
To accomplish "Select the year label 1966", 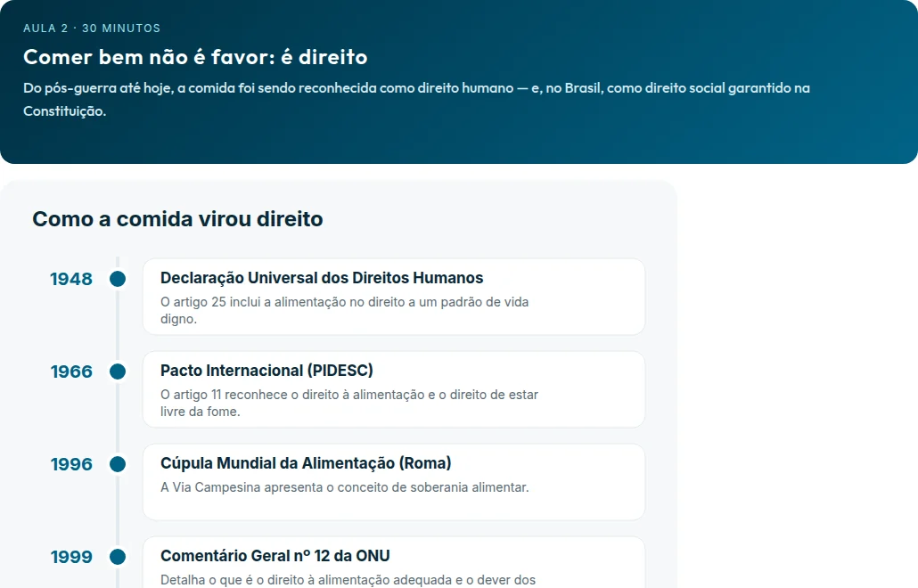I will (70, 372).
